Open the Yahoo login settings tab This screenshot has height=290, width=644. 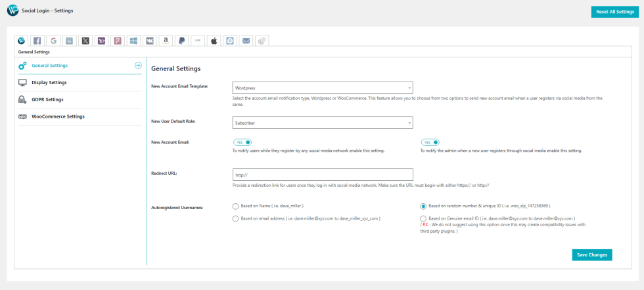tap(101, 41)
